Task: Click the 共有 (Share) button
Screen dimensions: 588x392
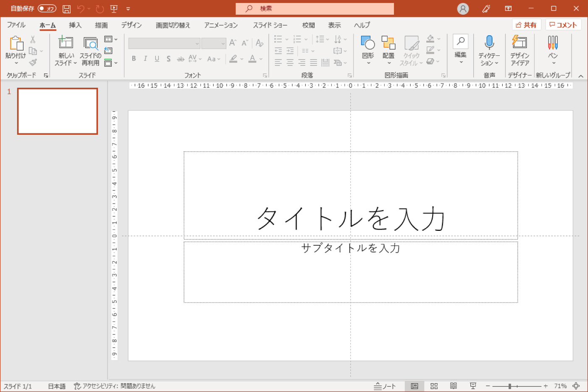Action: coord(527,25)
